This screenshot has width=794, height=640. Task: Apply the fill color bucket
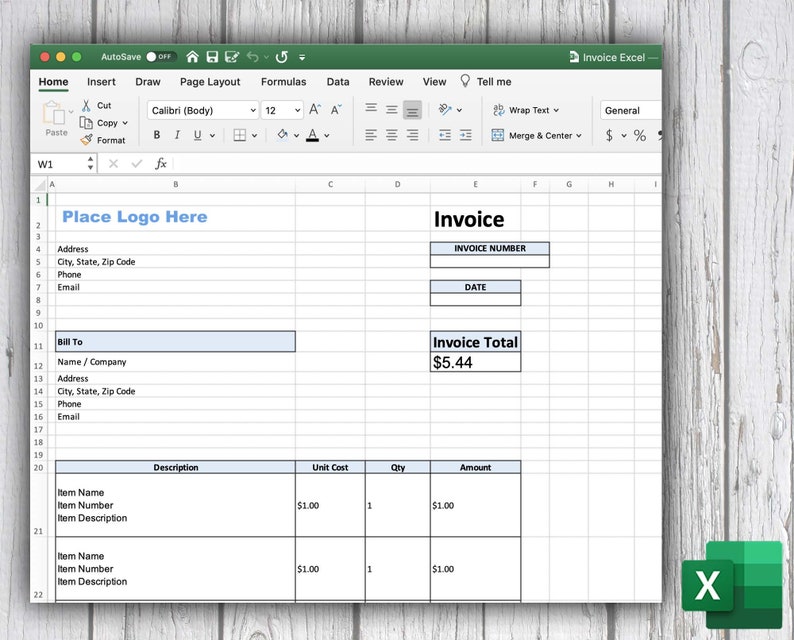click(x=283, y=135)
